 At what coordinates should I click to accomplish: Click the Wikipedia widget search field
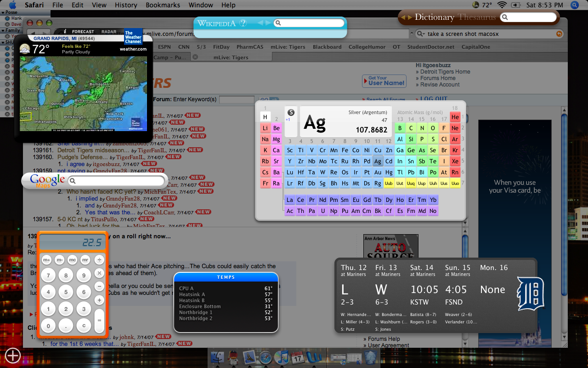pyautogui.click(x=309, y=23)
